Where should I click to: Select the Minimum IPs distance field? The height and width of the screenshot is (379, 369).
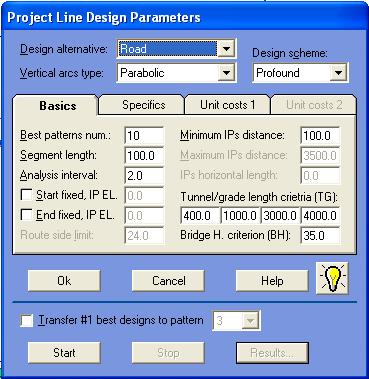[x=320, y=136]
